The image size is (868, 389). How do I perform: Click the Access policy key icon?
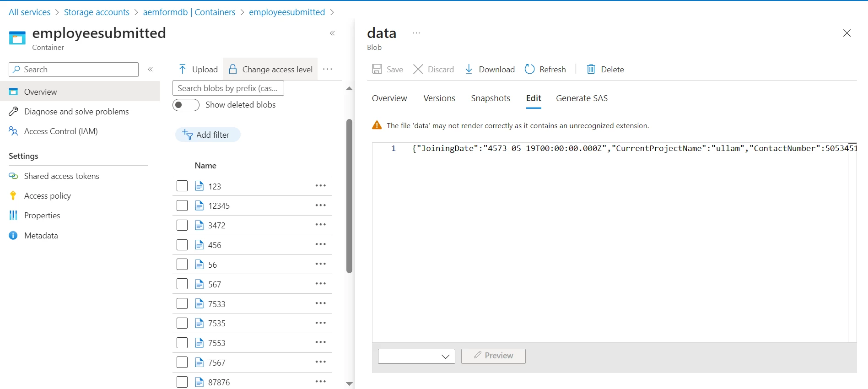point(13,196)
